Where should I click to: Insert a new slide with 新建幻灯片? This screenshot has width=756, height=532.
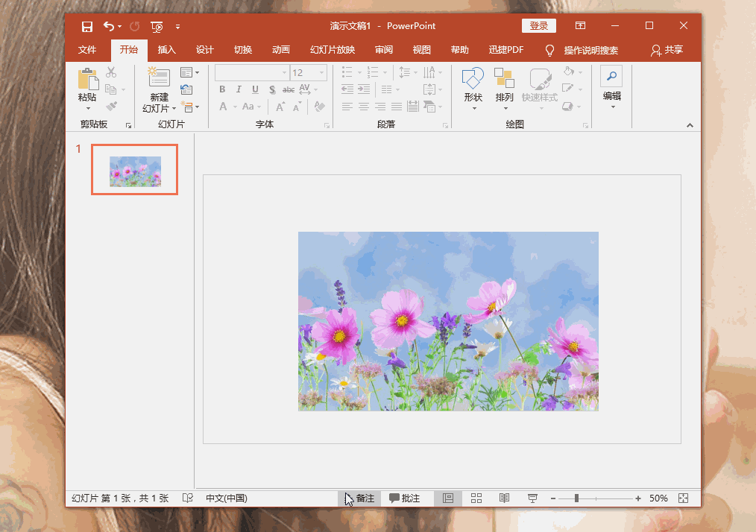pos(159,77)
